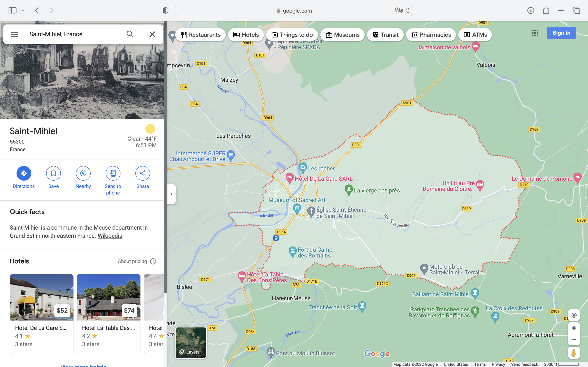Zoom in on the map

[x=574, y=328]
